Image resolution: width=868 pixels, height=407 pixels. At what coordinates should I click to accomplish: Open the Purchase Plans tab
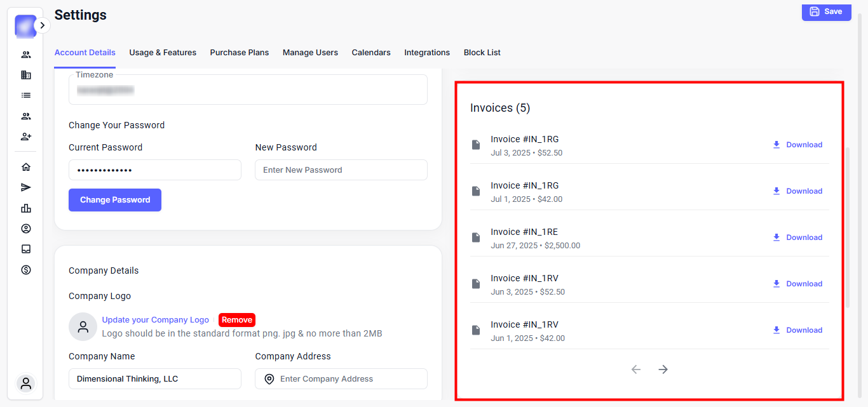pyautogui.click(x=240, y=53)
